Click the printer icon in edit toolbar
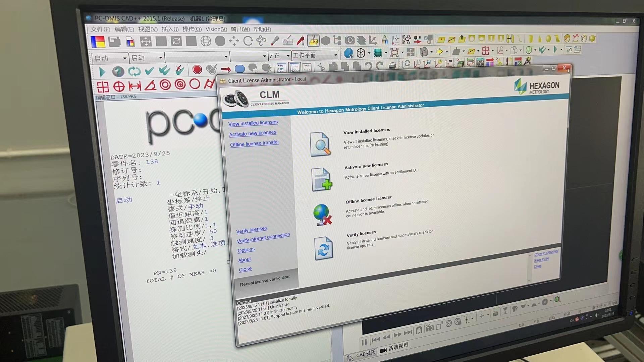This screenshot has height=362, width=644. tap(392, 65)
